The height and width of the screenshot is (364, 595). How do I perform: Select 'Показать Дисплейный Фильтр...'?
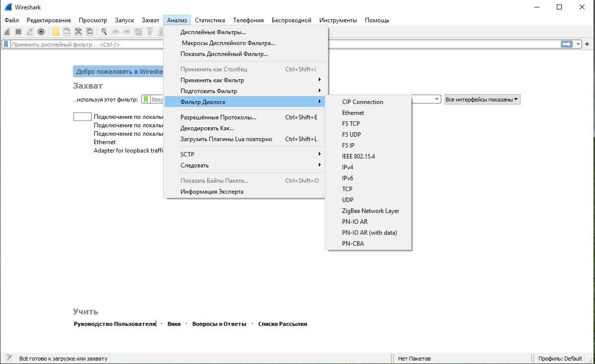pyautogui.click(x=245, y=54)
